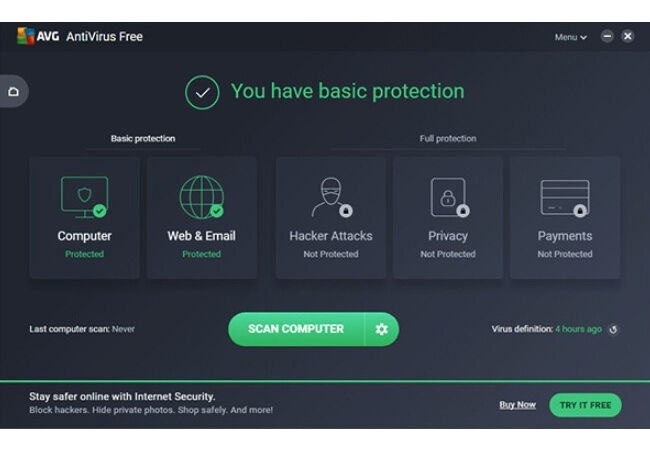Click the Privacy padlock document icon
The image size is (650, 450).
click(x=449, y=197)
